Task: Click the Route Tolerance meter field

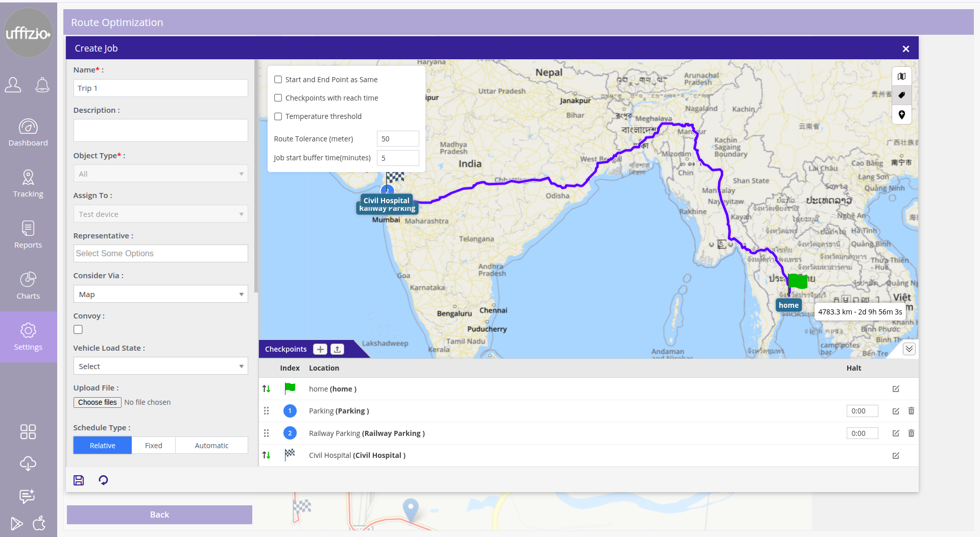Action: pyautogui.click(x=398, y=139)
